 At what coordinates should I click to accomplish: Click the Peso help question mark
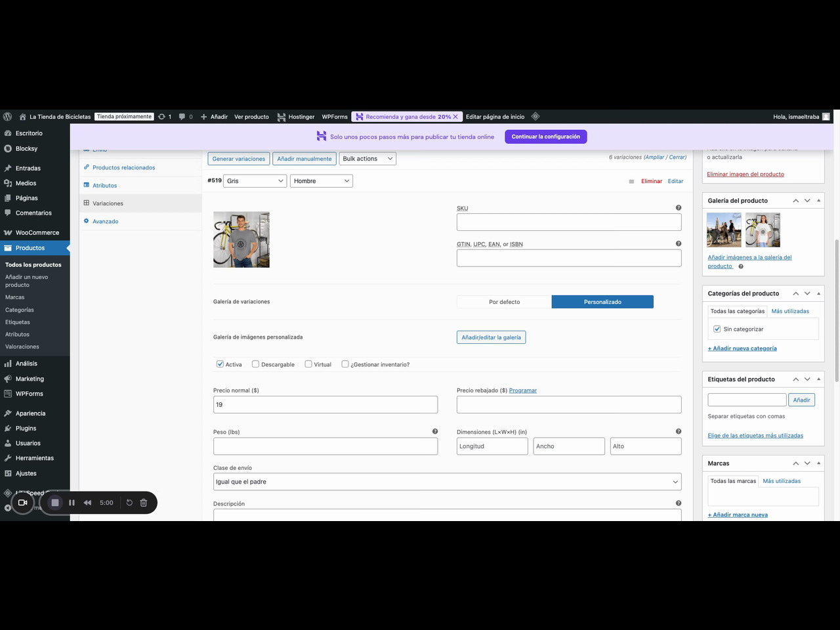[435, 431]
